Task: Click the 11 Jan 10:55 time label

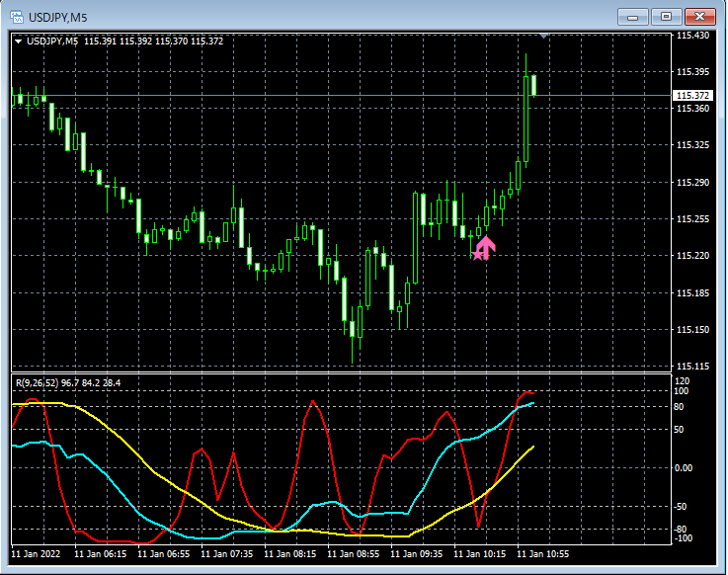Action: (542, 554)
